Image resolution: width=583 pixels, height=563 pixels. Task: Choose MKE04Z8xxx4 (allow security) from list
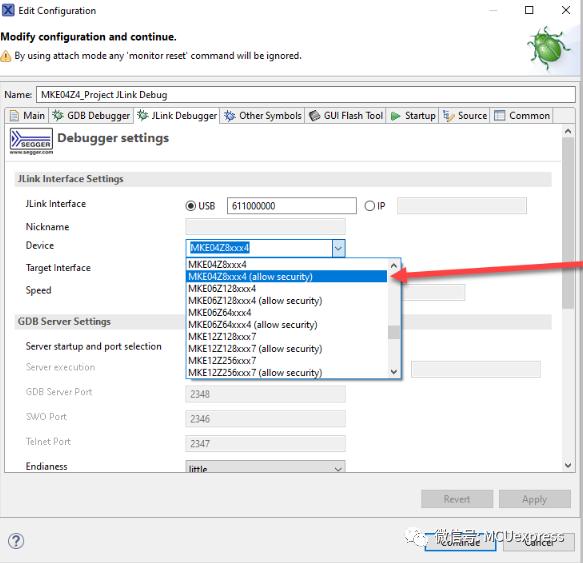(x=286, y=277)
